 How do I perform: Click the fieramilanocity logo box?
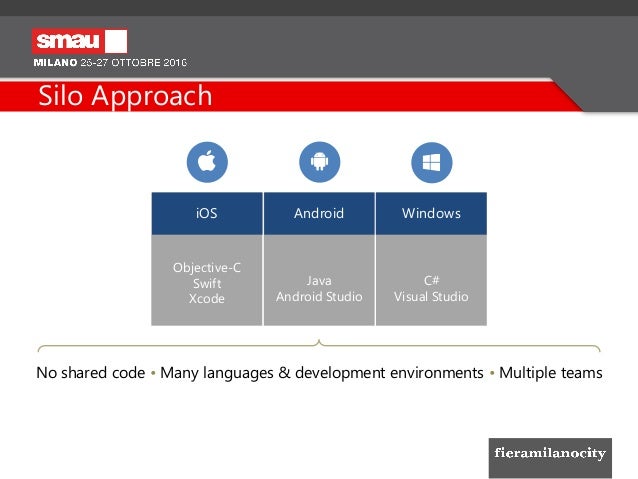click(550, 458)
